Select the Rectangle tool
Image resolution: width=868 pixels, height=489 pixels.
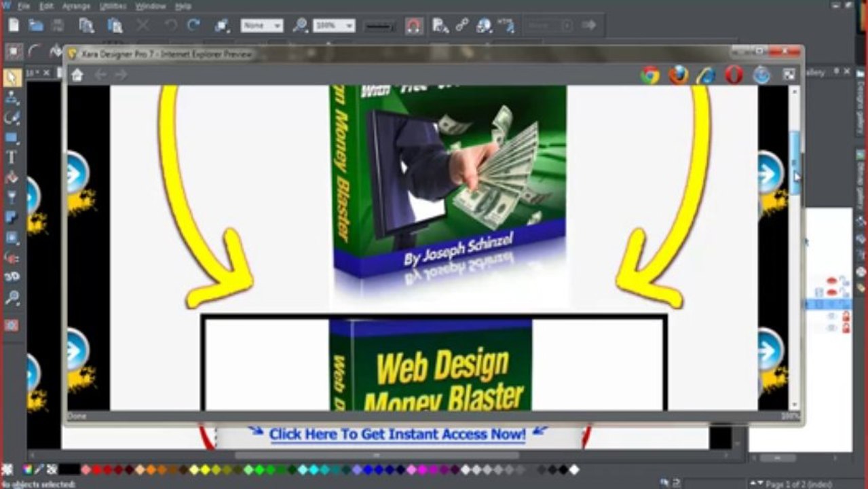click(12, 138)
